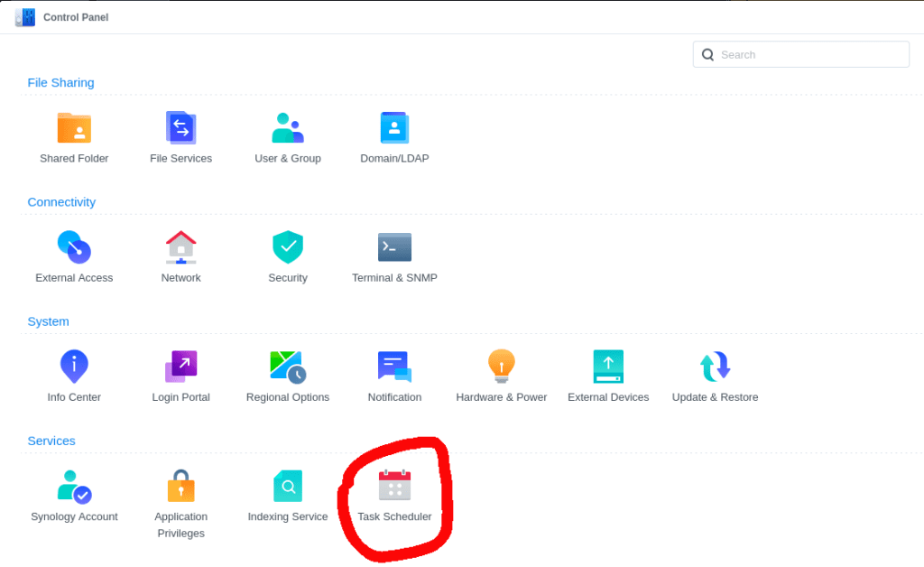The image size is (924, 567).
Task: Focus the Search input field
Action: pos(801,54)
